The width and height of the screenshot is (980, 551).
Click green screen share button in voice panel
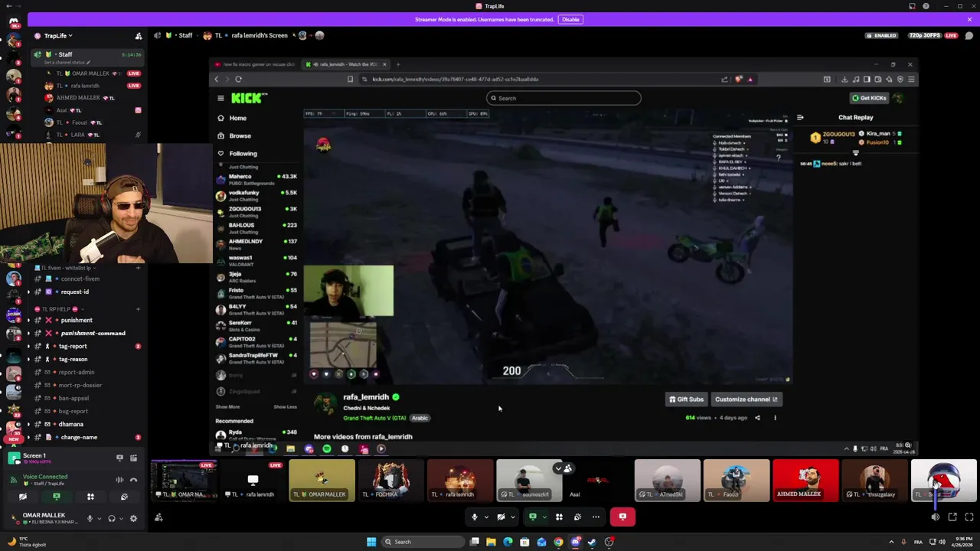pos(56,497)
